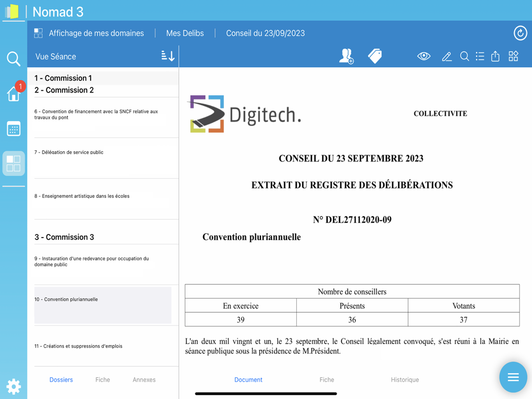The image size is (532, 399).
Task: Open settings gear in sidebar
Action: [x=13, y=386]
